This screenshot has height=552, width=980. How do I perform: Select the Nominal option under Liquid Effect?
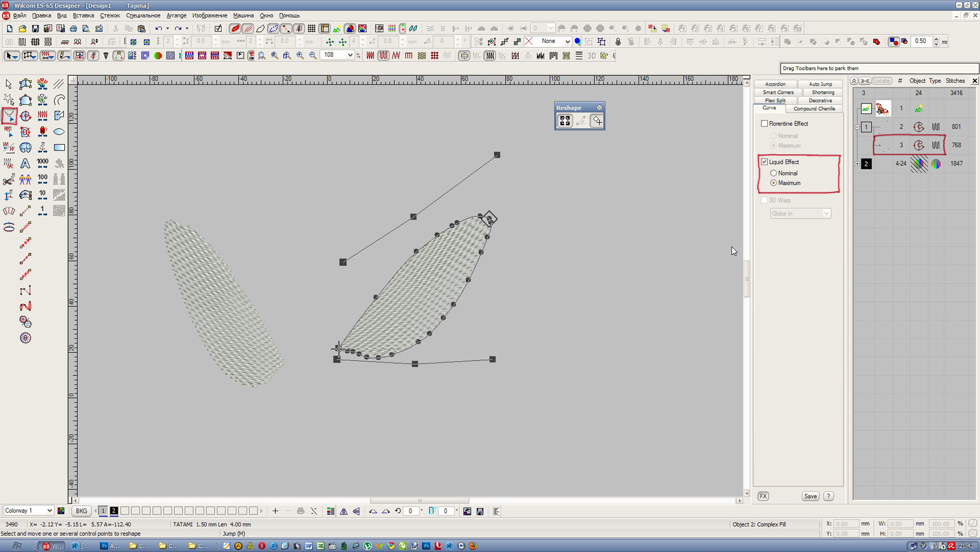tap(773, 173)
